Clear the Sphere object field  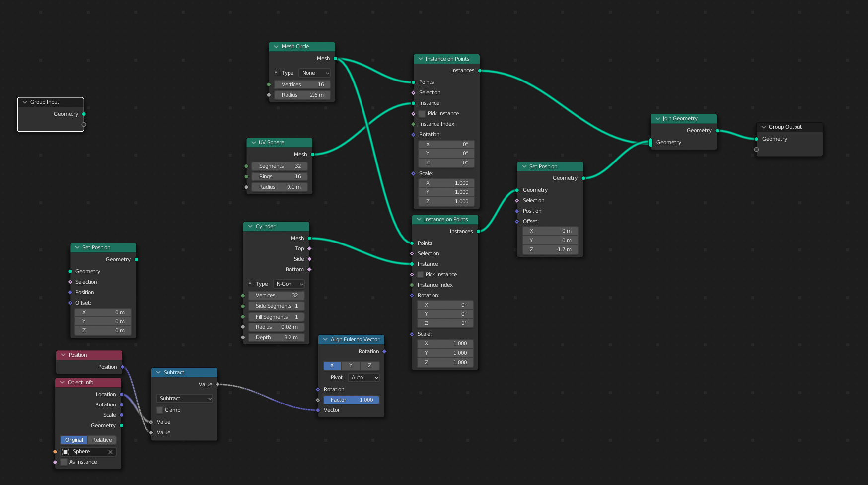[x=110, y=452]
